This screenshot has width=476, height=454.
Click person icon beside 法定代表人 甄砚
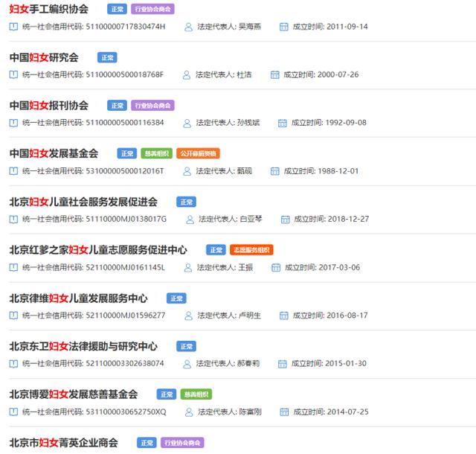coord(187,171)
